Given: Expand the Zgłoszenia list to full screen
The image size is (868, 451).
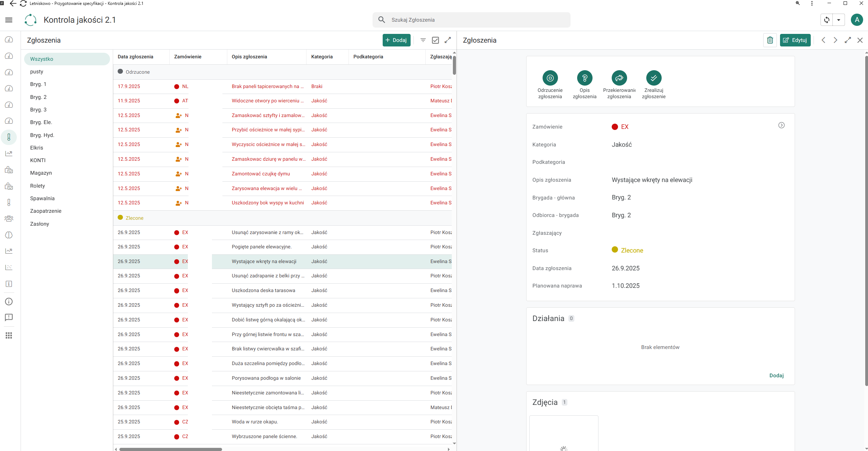Looking at the screenshot, I should (x=448, y=40).
